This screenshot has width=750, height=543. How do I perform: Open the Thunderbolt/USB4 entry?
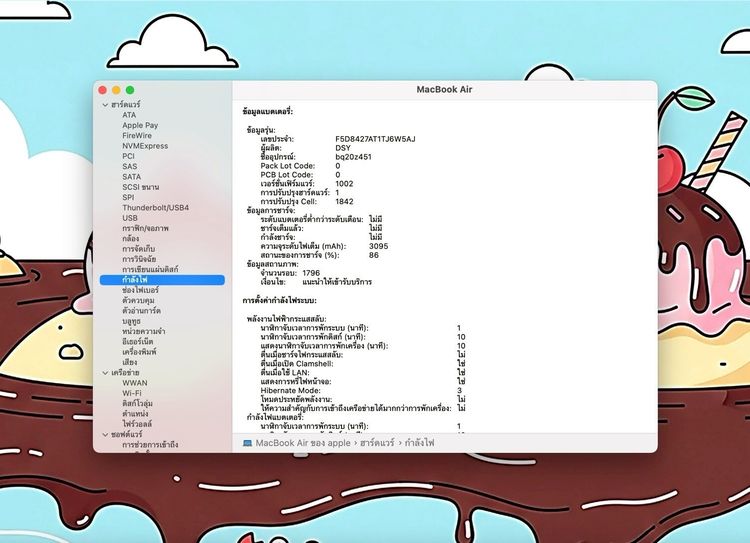click(156, 207)
